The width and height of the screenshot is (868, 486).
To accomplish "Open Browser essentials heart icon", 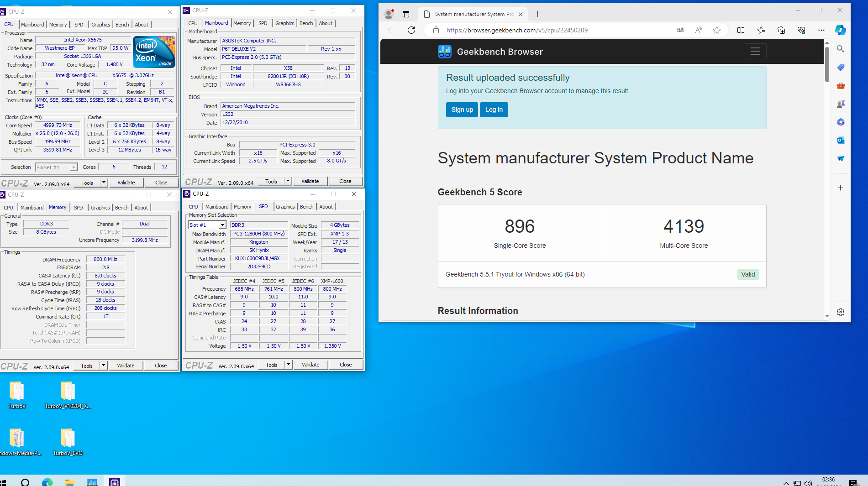I will tap(801, 30).
